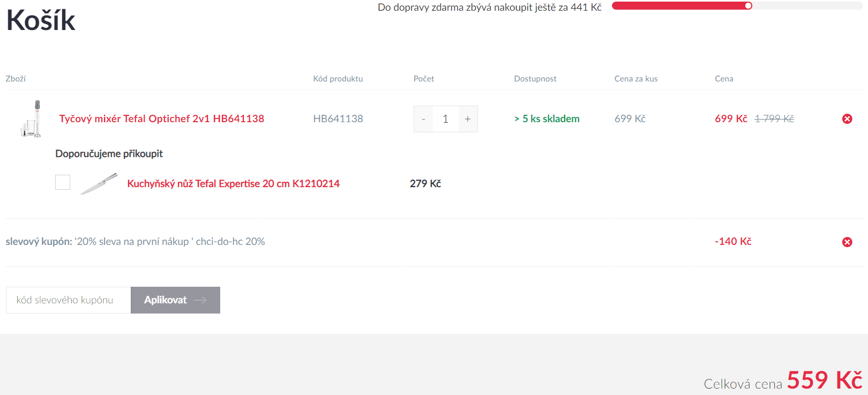Open Tyčový mixér Tefal Optichef product link
This screenshot has height=395, width=868.
click(x=161, y=119)
